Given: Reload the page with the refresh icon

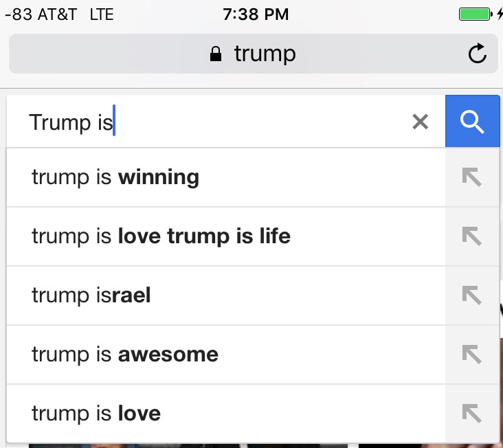Looking at the screenshot, I should pos(477,54).
